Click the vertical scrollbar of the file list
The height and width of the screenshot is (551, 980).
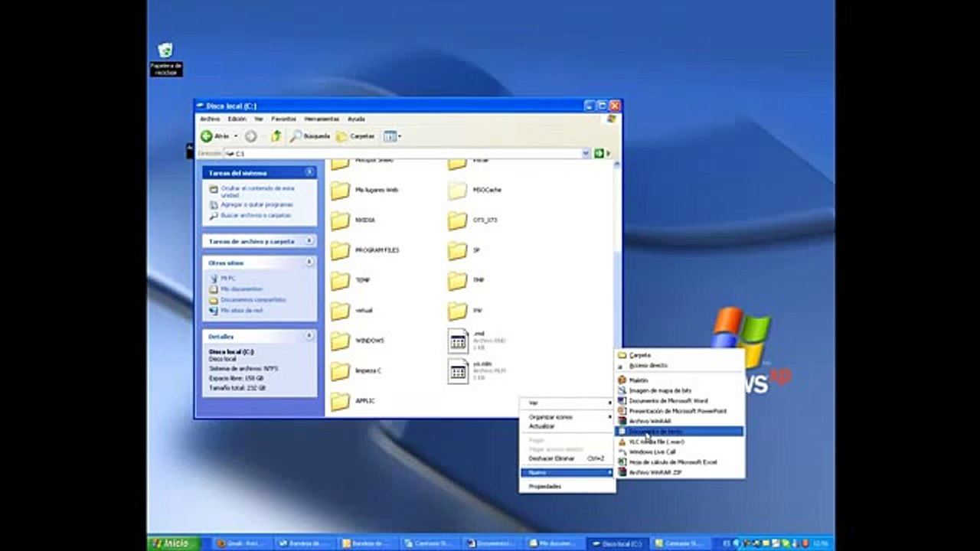click(617, 289)
